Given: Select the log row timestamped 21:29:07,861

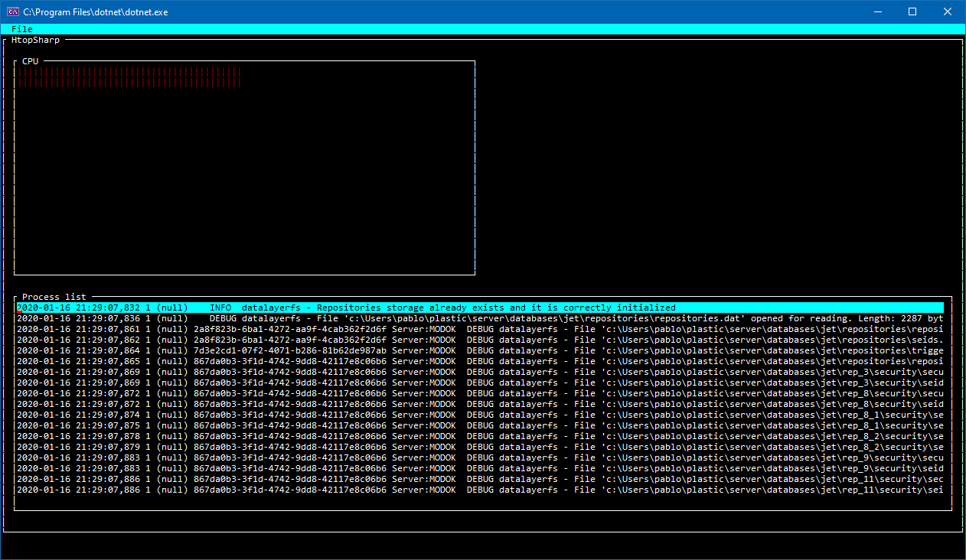Looking at the screenshot, I should coord(480,329).
